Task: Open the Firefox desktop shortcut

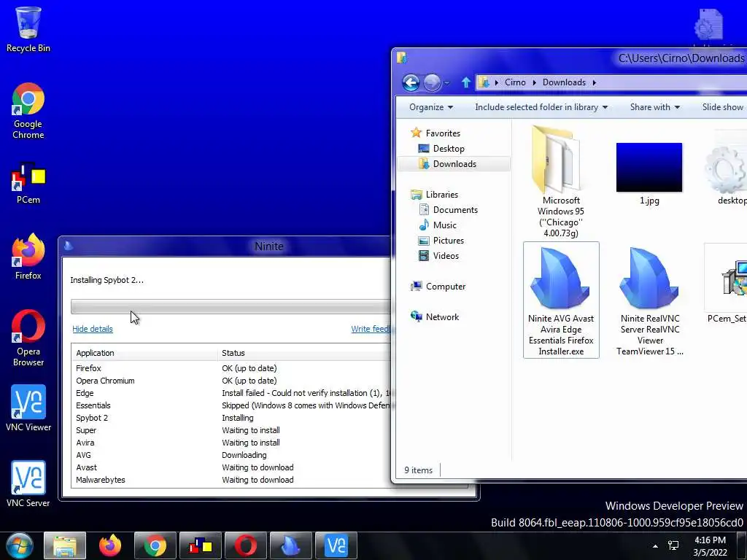Action: click(28, 256)
